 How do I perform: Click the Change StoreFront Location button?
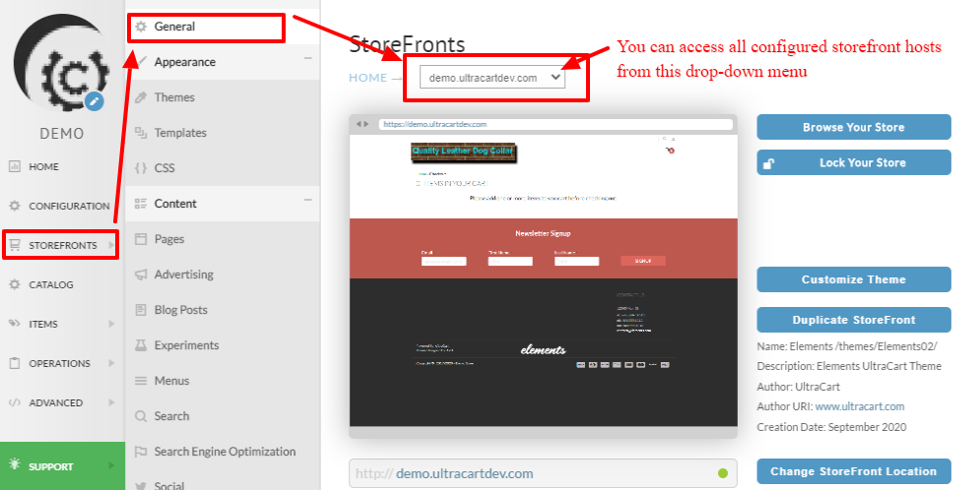pos(854,472)
